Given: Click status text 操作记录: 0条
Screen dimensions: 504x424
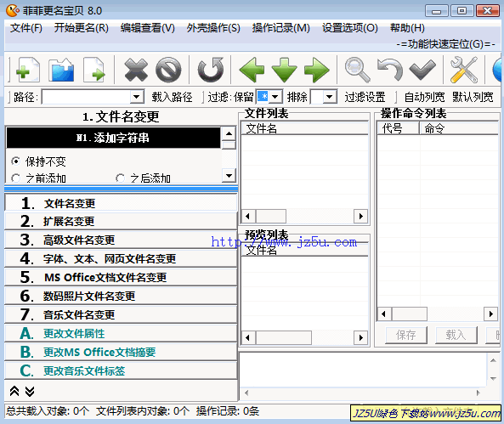Looking at the screenshot, I should [x=228, y=410].
